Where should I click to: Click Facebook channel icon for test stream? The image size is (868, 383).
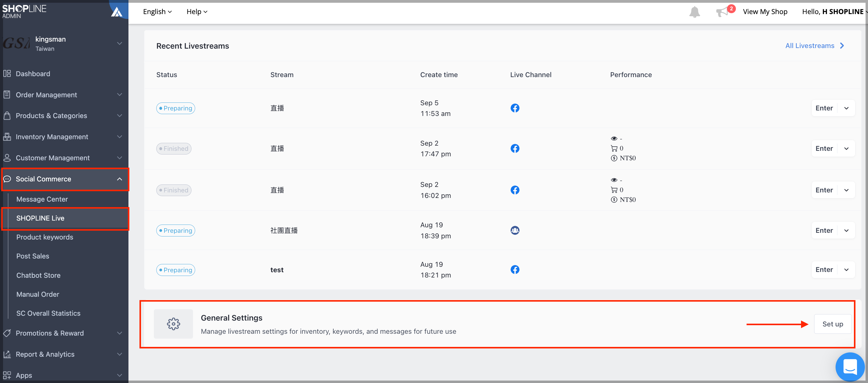point(515,270)
